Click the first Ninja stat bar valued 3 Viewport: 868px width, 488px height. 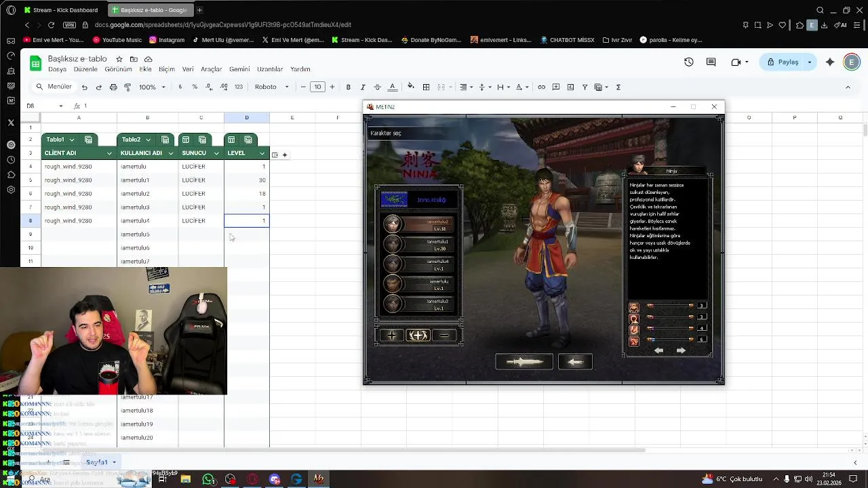click(670, 306)
